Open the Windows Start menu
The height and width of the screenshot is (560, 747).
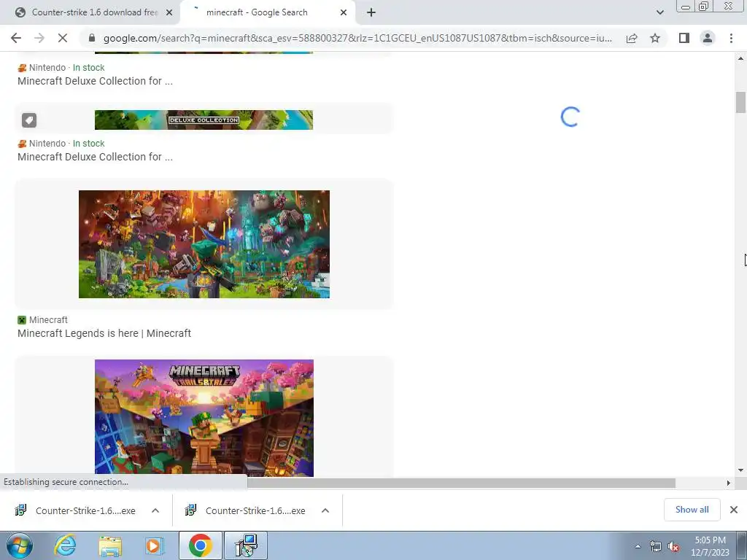tap(20, 545)
